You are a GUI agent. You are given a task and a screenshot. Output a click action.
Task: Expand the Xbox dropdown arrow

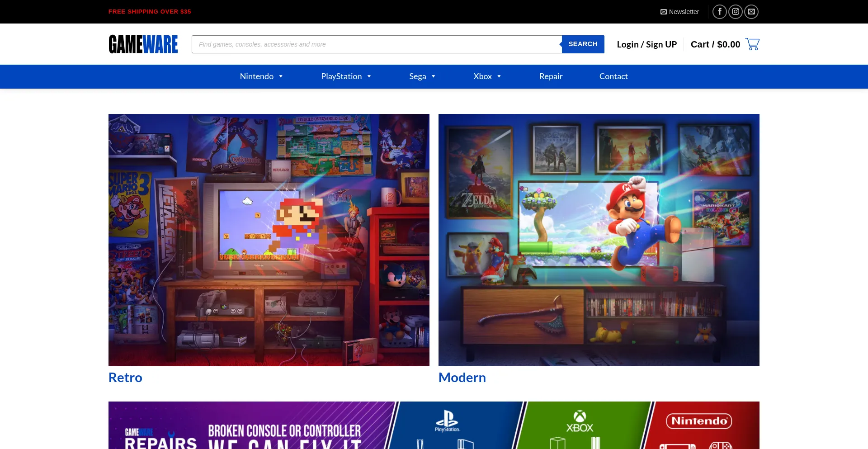(x=499, y=76)
